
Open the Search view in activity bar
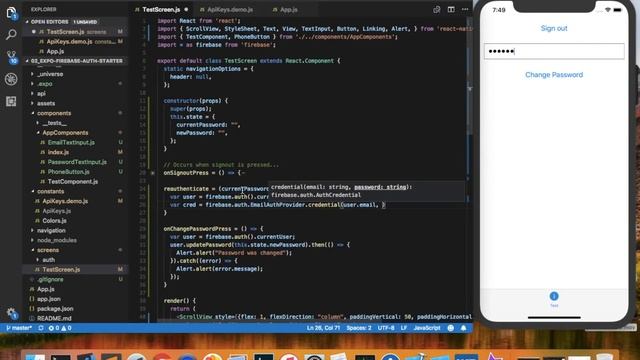click(11, 35)
